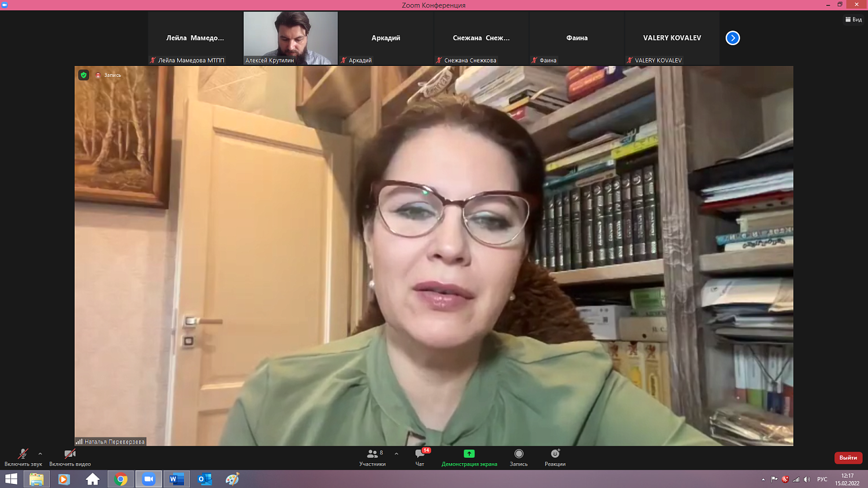Select the VALERY KOVALEV participant tile
Viewport: 868px width, 488px height.
672,38
